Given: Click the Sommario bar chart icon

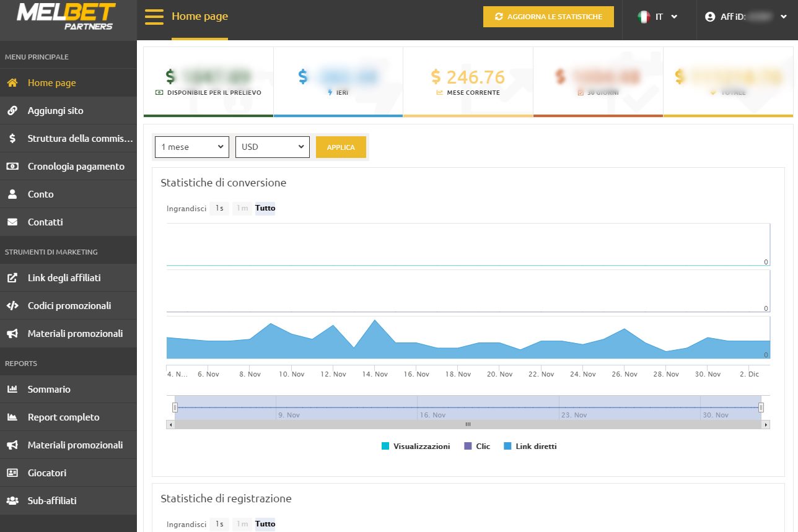Looking at the screenshot, I should point(12,389).
